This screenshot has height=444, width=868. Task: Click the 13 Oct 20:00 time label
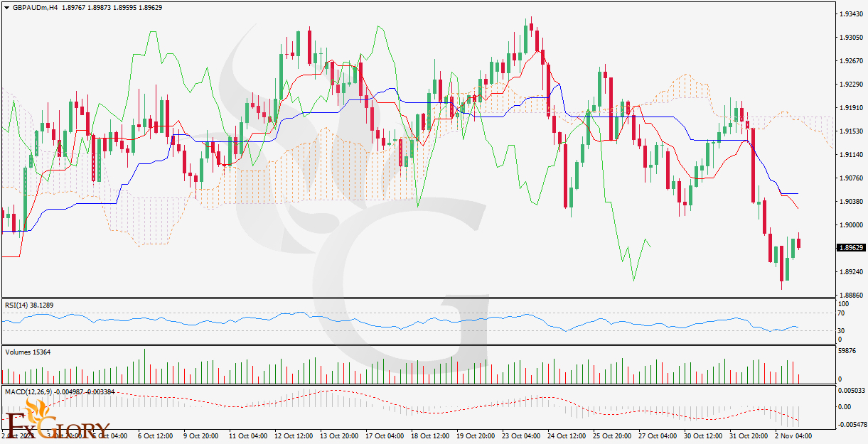[x=339, y=435]
